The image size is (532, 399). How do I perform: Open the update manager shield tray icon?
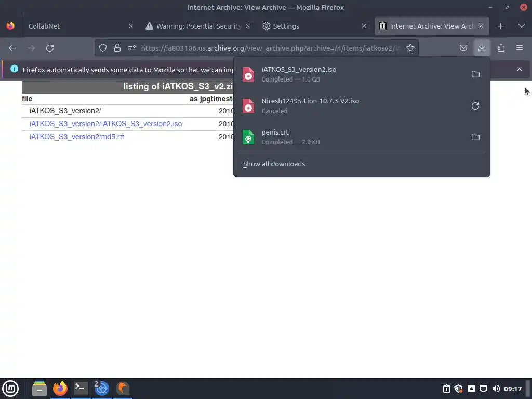click(x=459, y=389)
